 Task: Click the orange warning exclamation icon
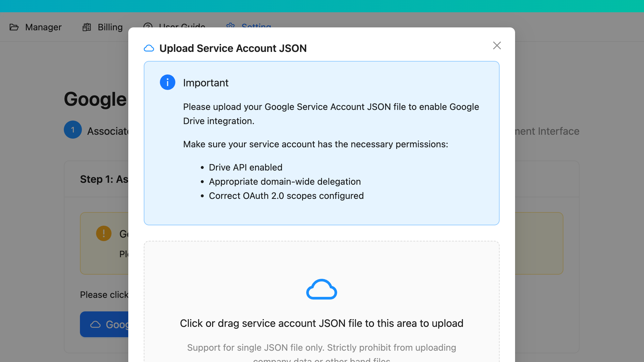coord(104,233)
